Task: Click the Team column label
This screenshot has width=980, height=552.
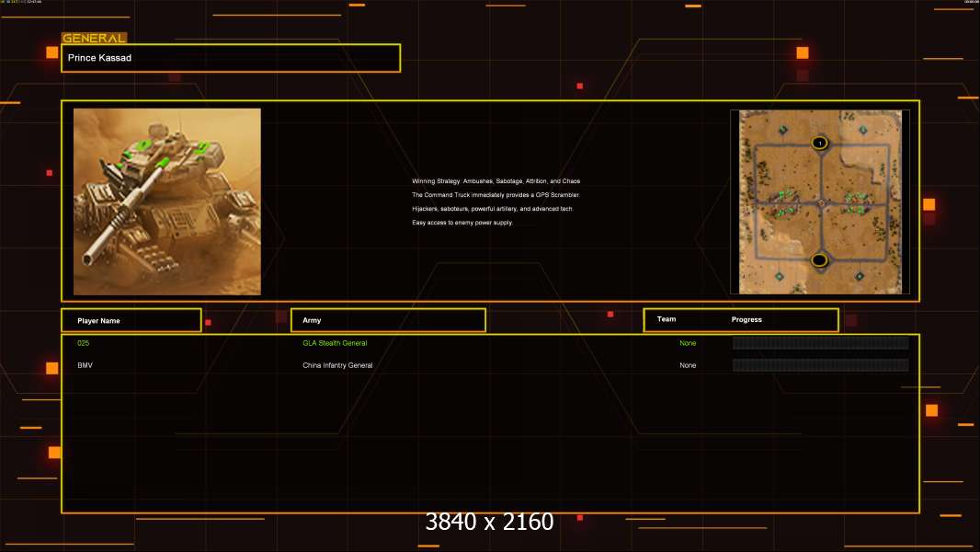Action: coord(667,319)
